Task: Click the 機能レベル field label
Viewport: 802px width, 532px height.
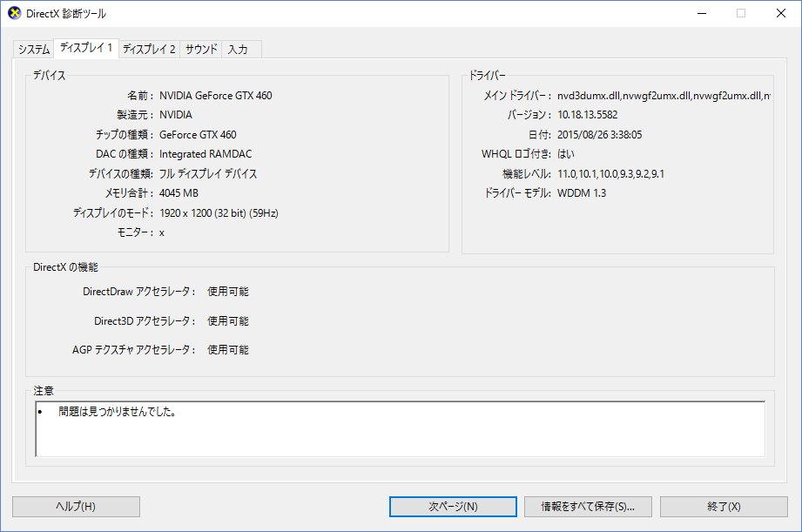Action: click(x=527, y=174)
